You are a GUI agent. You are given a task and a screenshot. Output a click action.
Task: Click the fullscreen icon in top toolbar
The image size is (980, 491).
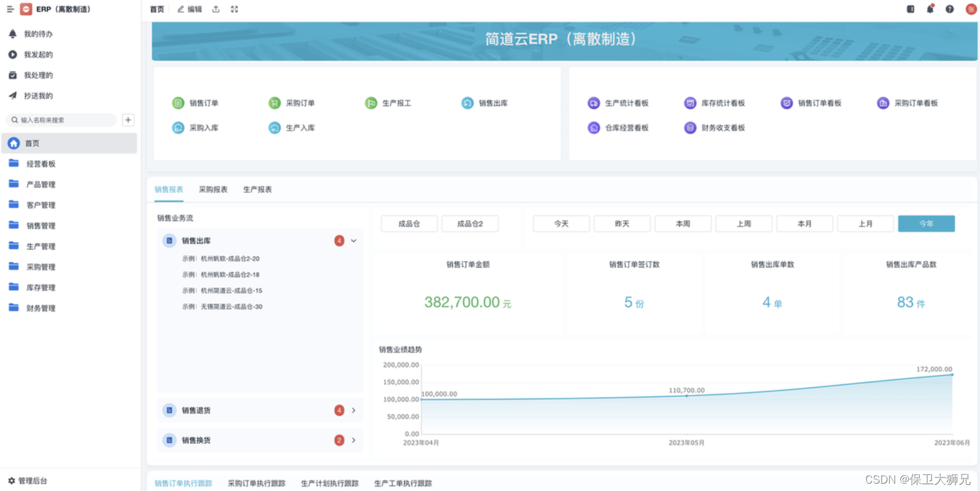pos(234,9)
